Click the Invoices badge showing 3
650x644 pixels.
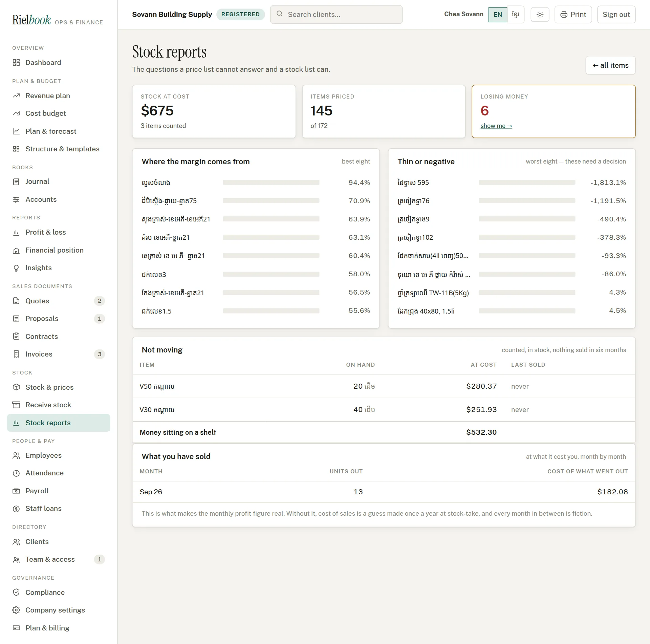point(100,354)
